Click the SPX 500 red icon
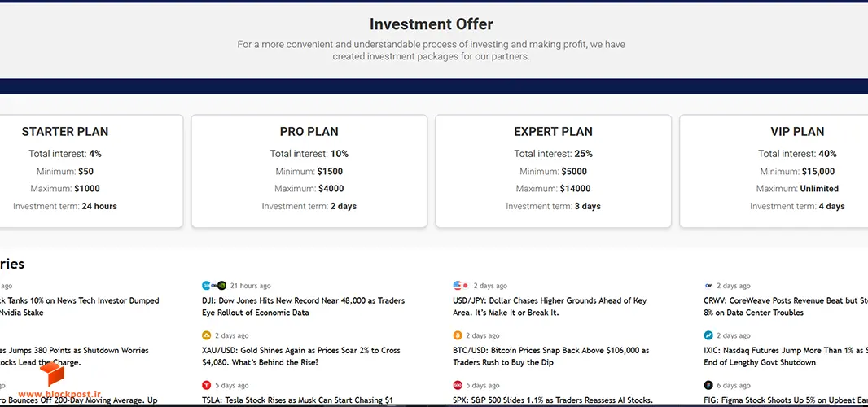Image resolution: width=868 pixels, height=407 pixels. pyautogui.click(x=458, y=385)
